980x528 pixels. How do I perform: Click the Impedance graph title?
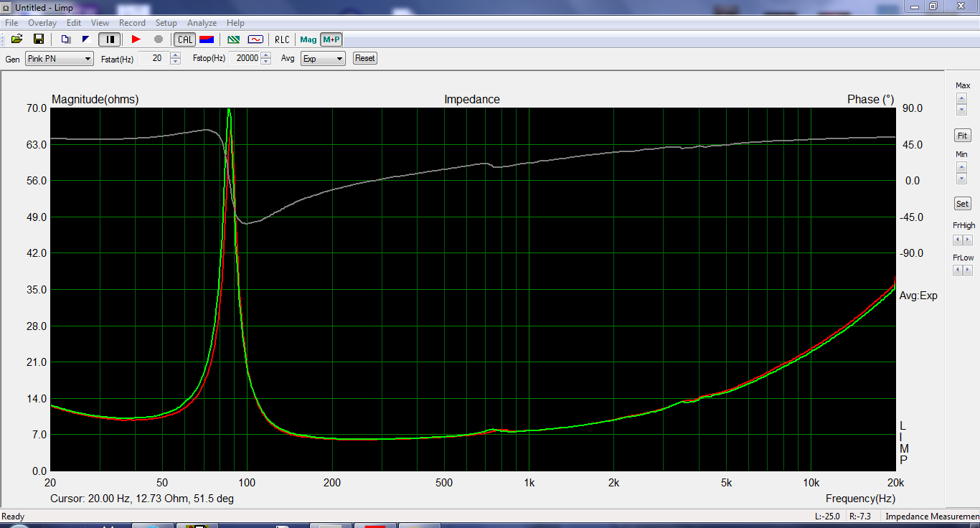(x=472, y=100)
